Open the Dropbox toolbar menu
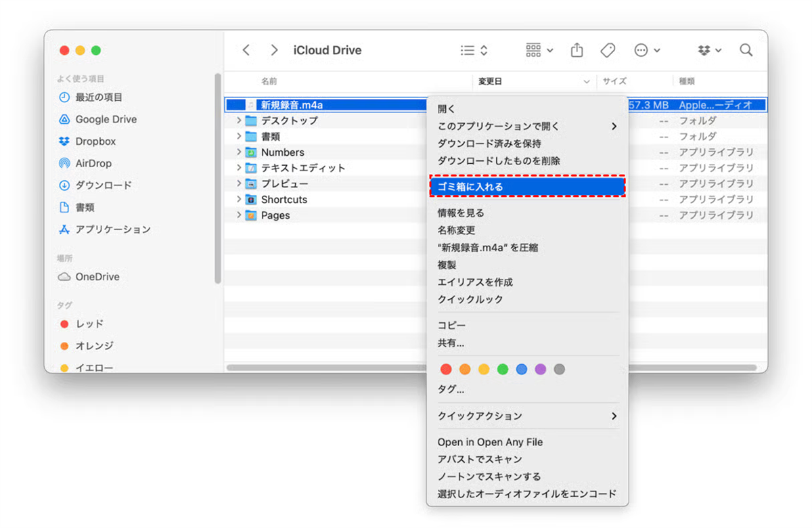The height and width of the screenshot is (528, 812). (x=709, y=50)
